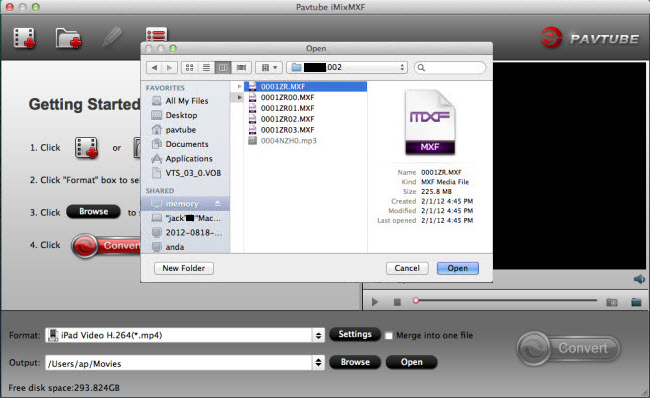Click the volume speaker icon
The image size is (650, 398).
[x=639, y=279]
